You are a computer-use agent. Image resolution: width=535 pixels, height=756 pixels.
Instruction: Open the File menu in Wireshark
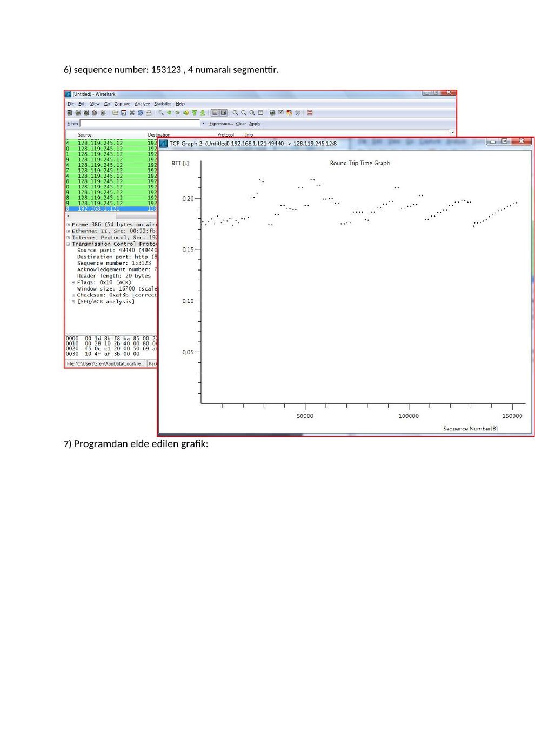[71, 104]
